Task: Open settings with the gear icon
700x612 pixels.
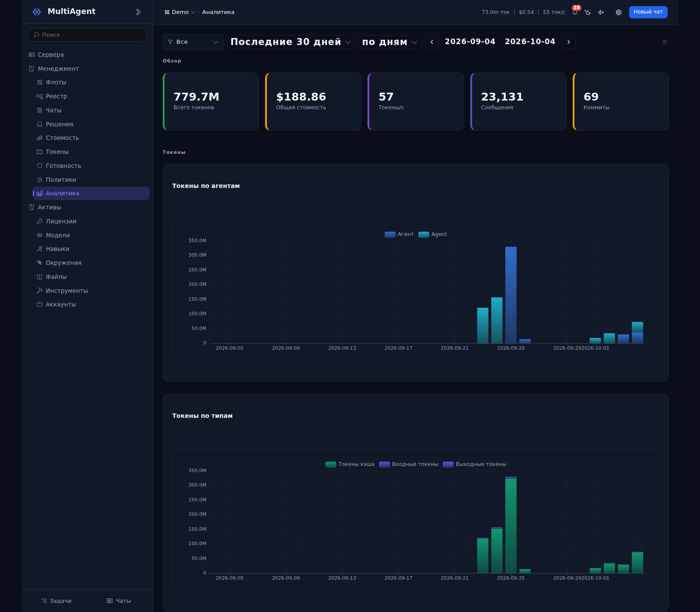Action: click(619, 12)
